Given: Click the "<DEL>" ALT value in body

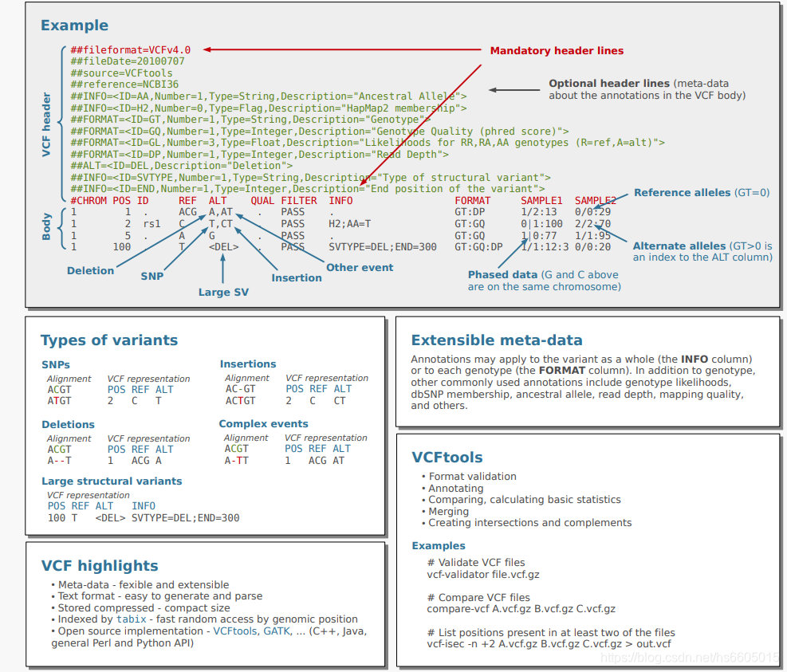Looking at the screenshot, I should pos(223,247).
